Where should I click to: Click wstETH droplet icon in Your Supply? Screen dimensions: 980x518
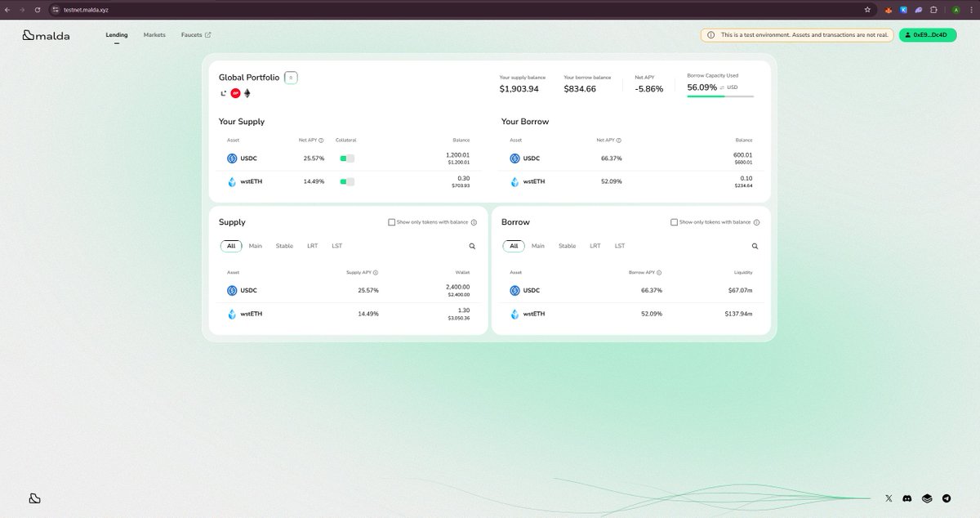click(x=232, y=181)
